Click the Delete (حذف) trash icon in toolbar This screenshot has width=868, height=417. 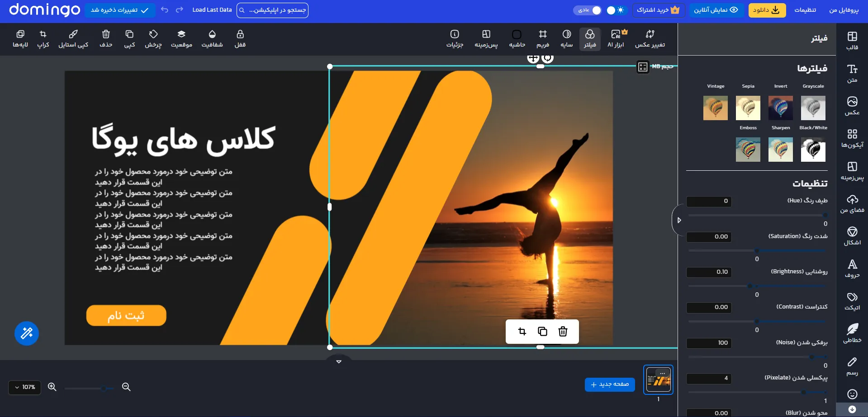point(106,39)
